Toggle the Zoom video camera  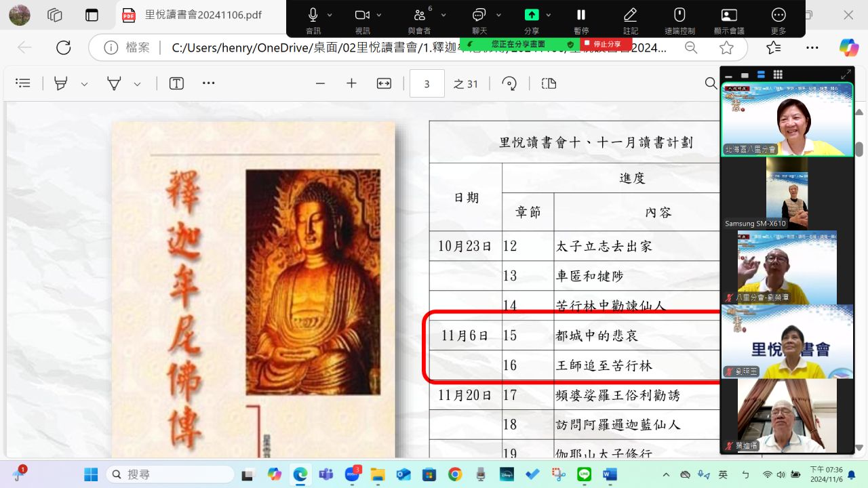362,15
